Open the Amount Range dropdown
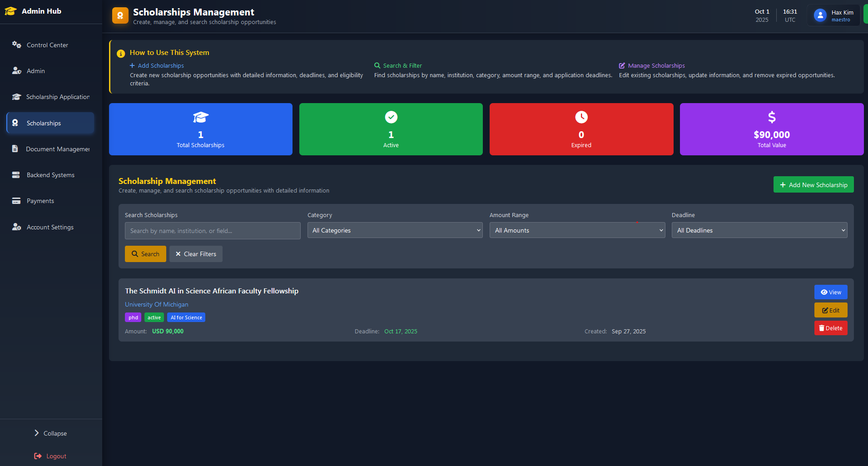The image size is (868, 466). [x=577, y=230]
